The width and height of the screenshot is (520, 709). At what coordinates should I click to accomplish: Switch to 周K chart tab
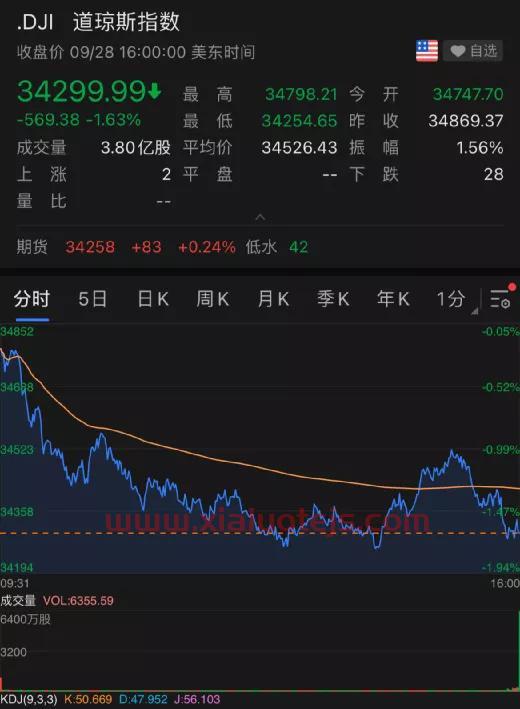(x=213, y=299)
